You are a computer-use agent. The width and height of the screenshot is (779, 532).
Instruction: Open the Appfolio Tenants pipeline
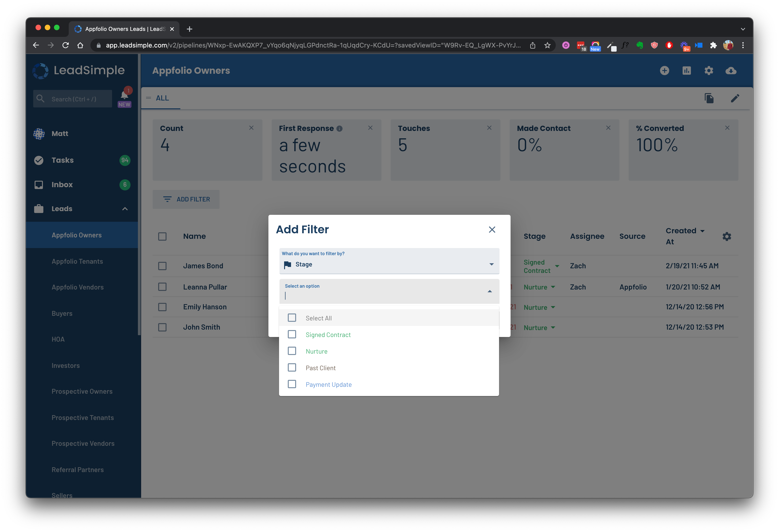click(x=77, y=261)
